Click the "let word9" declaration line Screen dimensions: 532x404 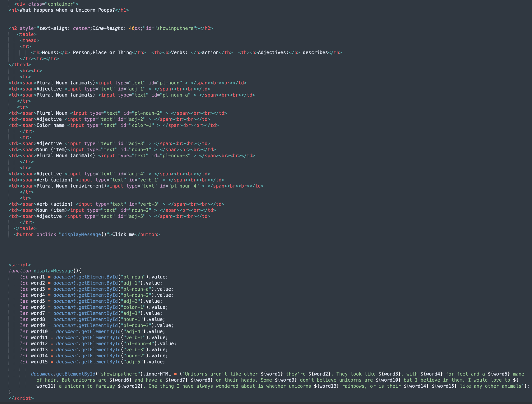(96, 325)
